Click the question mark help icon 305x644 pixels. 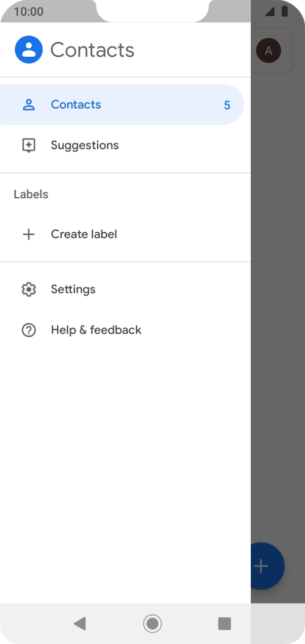(x=29, y=330)
